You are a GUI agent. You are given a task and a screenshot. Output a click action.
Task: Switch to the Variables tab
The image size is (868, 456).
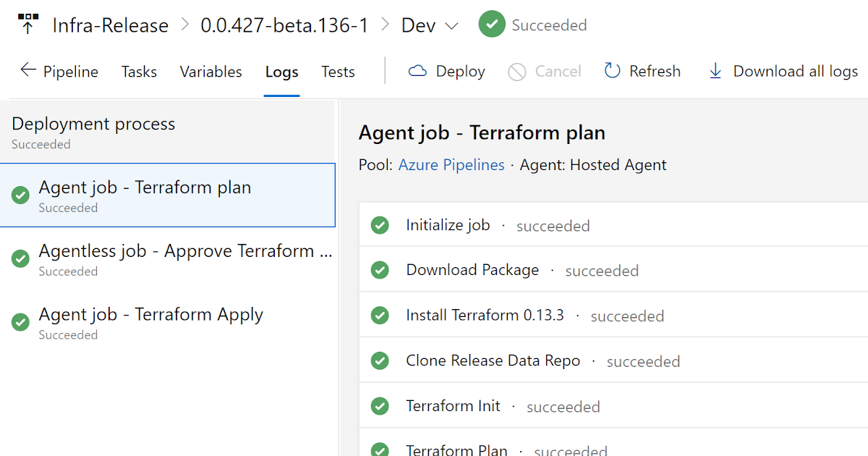pos(210,71)
